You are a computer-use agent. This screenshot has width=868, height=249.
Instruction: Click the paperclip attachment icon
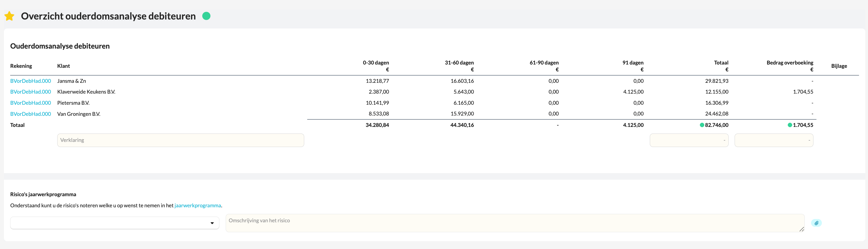816,223
